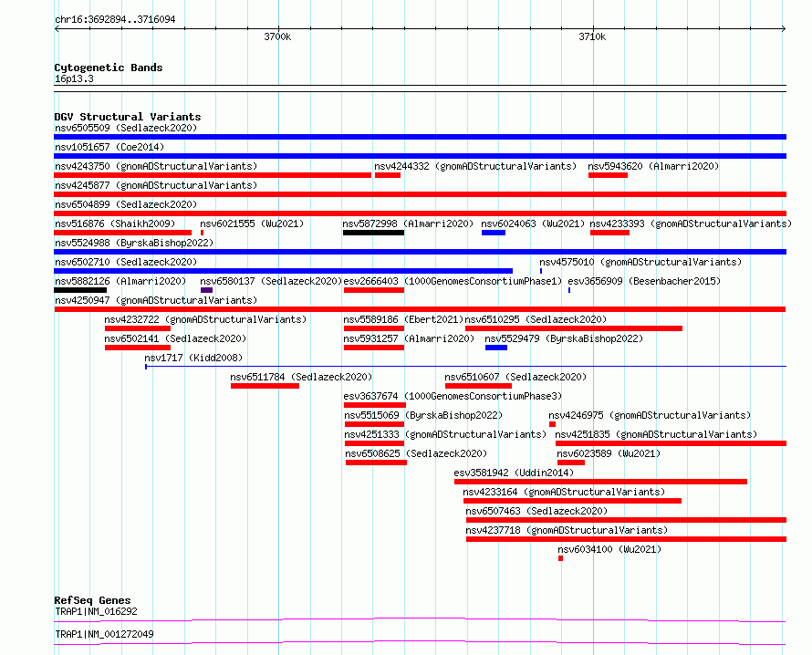
Task: Click nsv6504899 (Sedlazeck2020) text
Action: coord(126,204)
